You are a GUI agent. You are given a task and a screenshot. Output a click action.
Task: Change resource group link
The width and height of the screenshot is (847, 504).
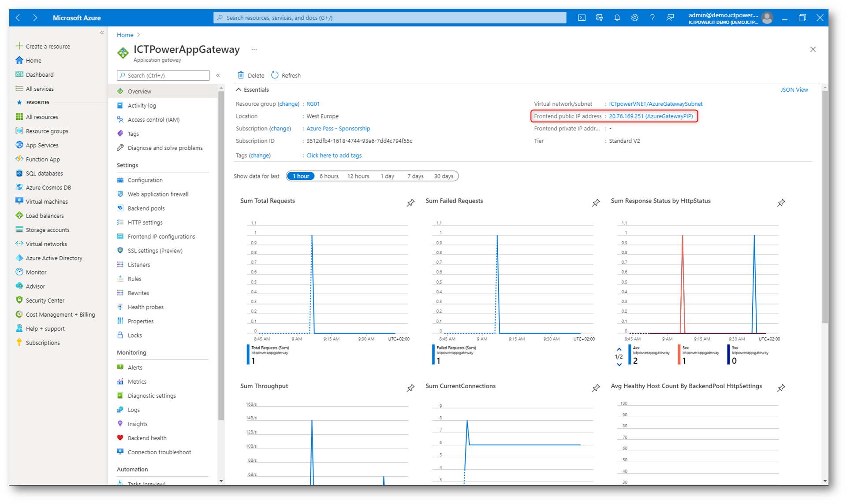[289, 104]
